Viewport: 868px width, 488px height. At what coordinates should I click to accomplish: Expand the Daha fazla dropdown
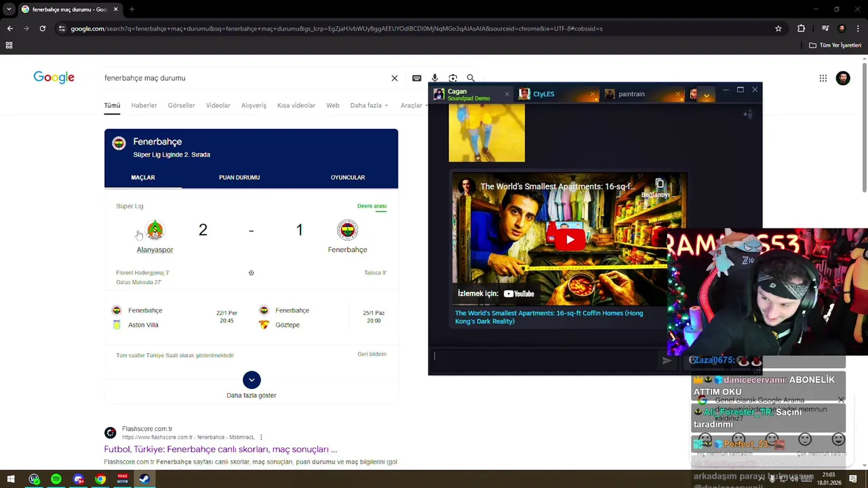(369, 105)
